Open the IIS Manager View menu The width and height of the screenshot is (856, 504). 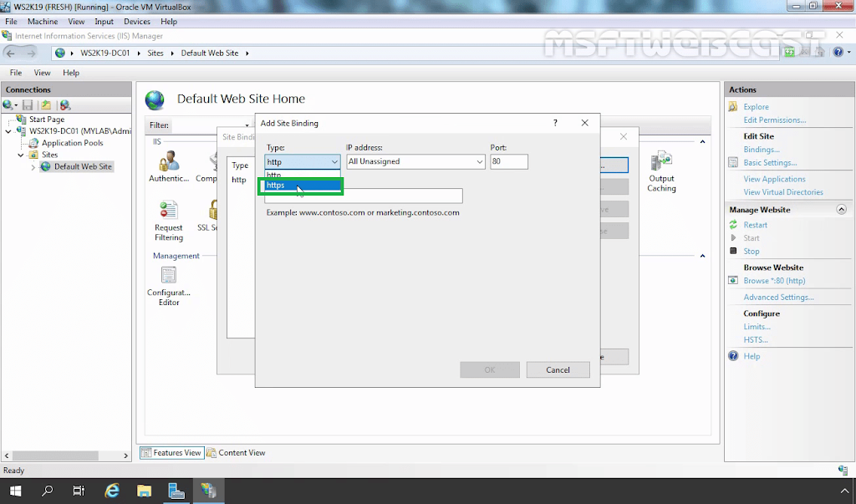pos(42,73)
